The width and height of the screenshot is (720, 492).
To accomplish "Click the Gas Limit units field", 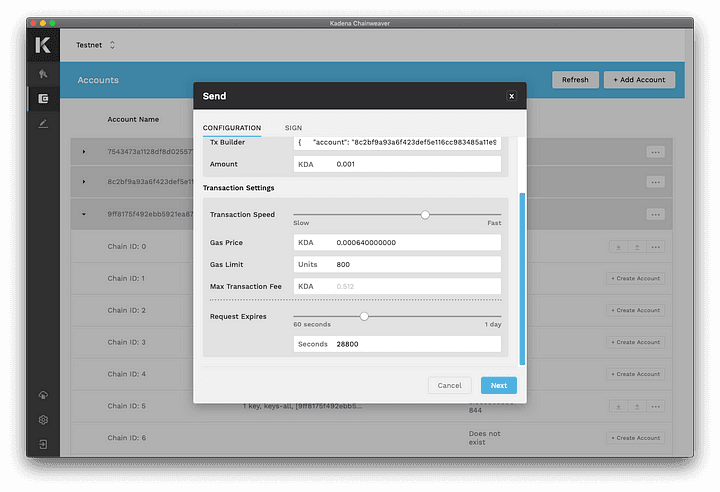I will pos(397,265).
